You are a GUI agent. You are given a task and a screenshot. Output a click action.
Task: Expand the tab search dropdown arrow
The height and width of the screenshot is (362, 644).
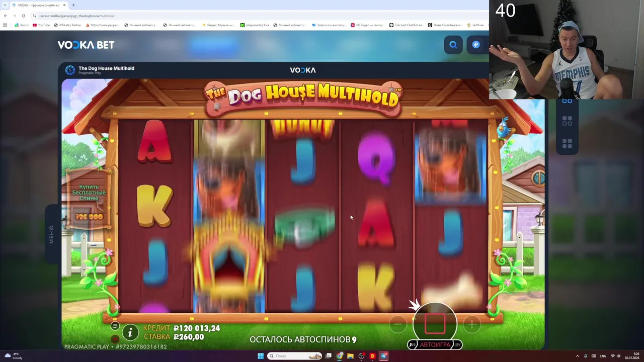click(x=5, y=5)
